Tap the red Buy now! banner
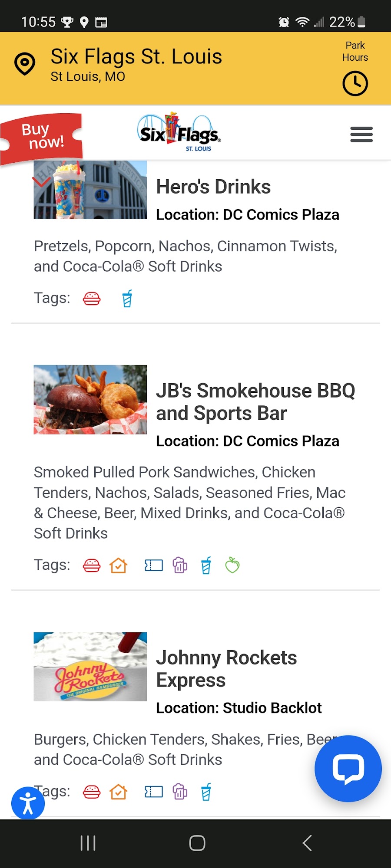Viewport: 391px width, 868px height. (x=42, y=137)
